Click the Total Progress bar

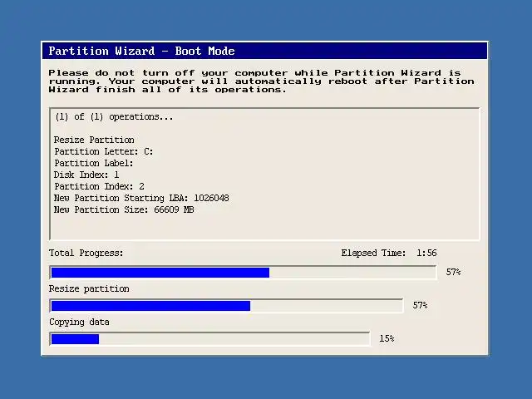point(243,273)
